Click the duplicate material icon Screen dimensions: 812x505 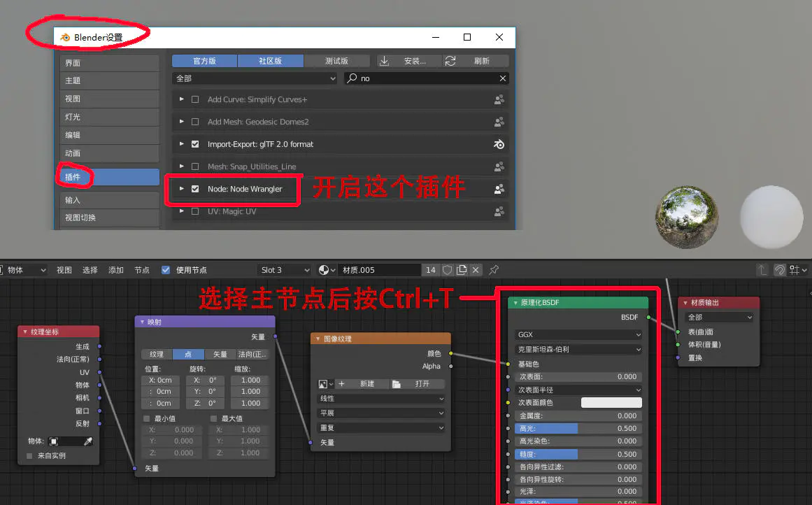[462, 270]
